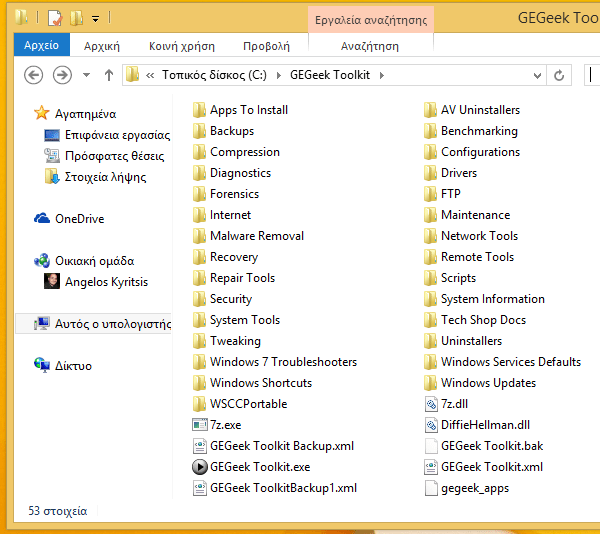600x534 pixels.
Task: Open Πρόσφατες θέσεις in sidebar
Action: [114, 156]
